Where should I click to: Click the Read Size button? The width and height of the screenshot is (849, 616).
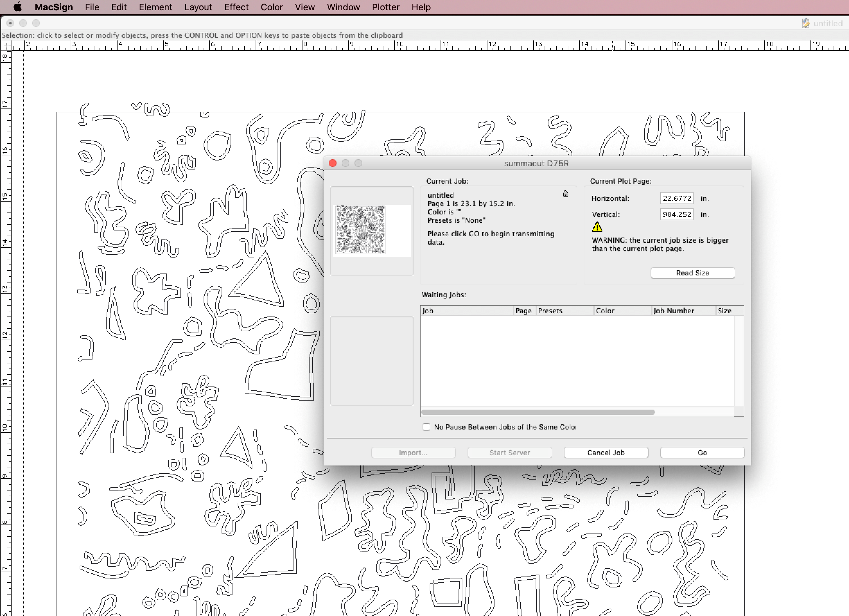click(x=693, y=273)
